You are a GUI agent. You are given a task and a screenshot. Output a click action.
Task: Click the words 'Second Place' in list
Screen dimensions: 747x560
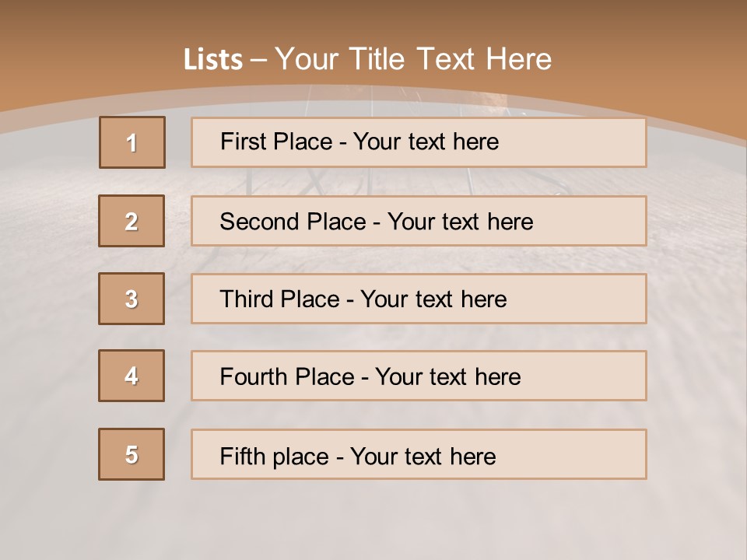click(291, 222)
